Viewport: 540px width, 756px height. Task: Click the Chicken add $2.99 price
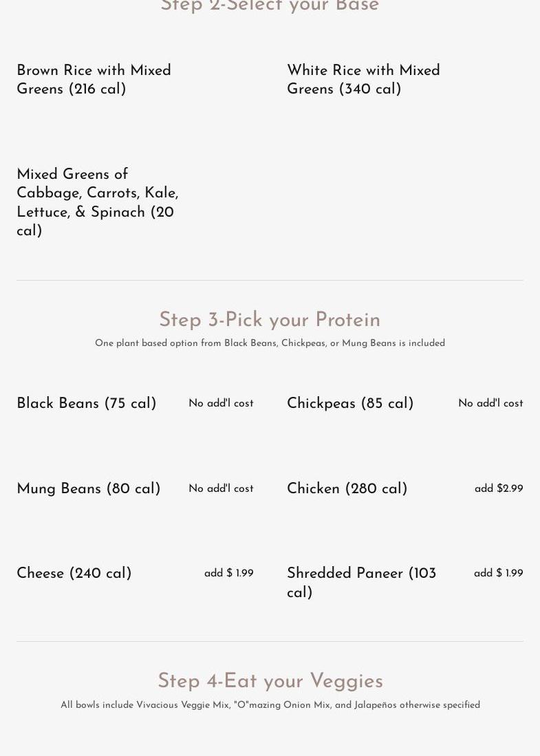[x=498, y=488]
